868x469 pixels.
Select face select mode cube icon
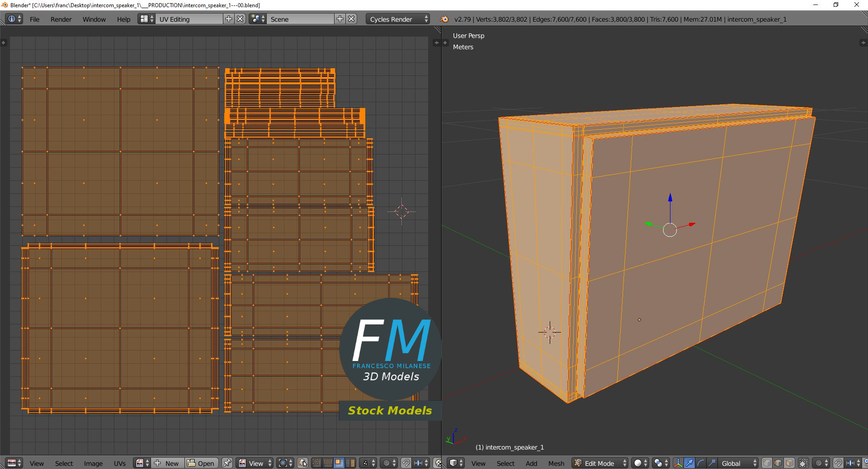click(x=789, y=463)
